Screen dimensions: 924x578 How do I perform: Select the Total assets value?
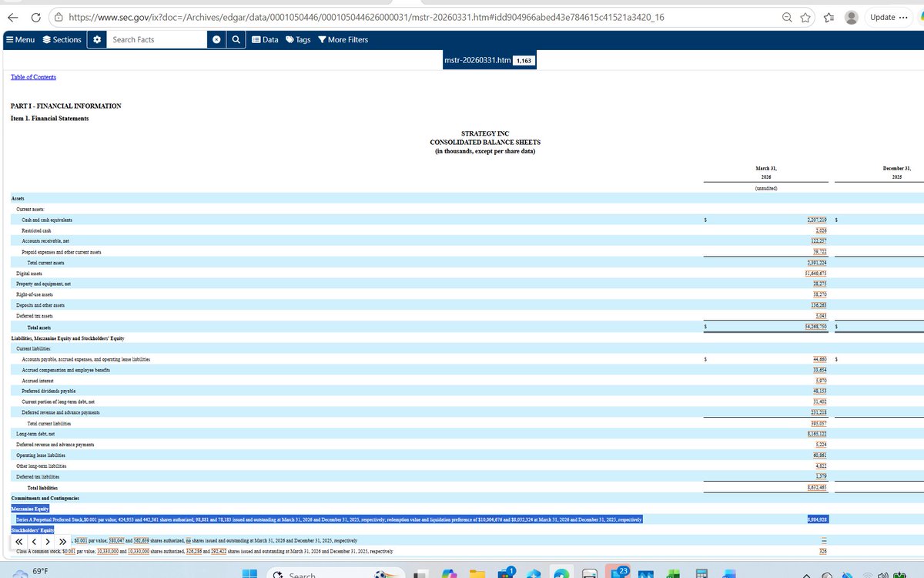tap(815, 327)
